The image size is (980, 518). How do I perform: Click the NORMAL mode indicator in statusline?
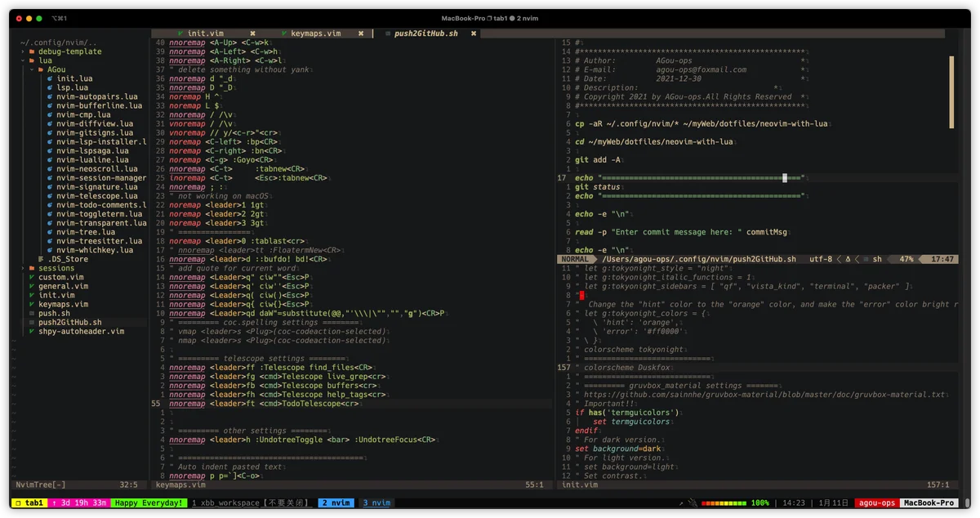[x=575, y=259]
